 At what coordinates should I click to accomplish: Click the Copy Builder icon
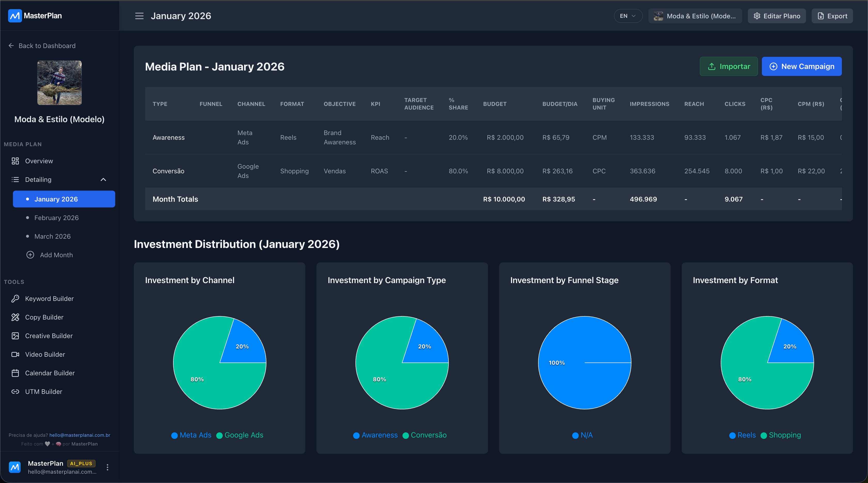click(x=15, y=317)
